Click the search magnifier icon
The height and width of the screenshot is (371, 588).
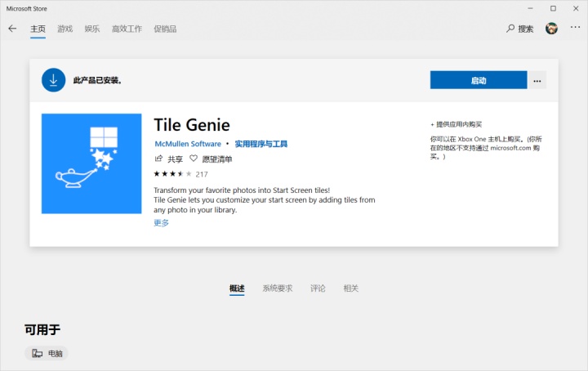(510, 29)
